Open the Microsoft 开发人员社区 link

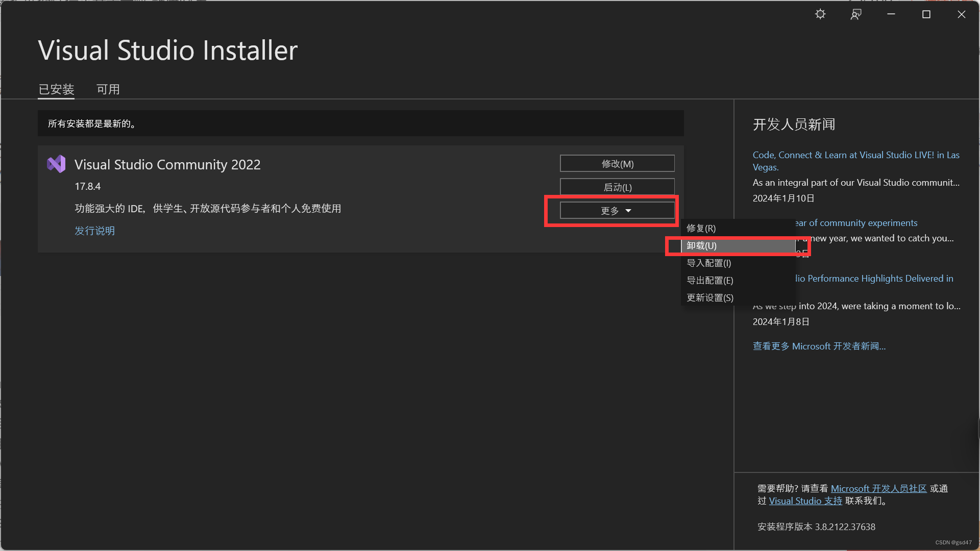point(878,489)
